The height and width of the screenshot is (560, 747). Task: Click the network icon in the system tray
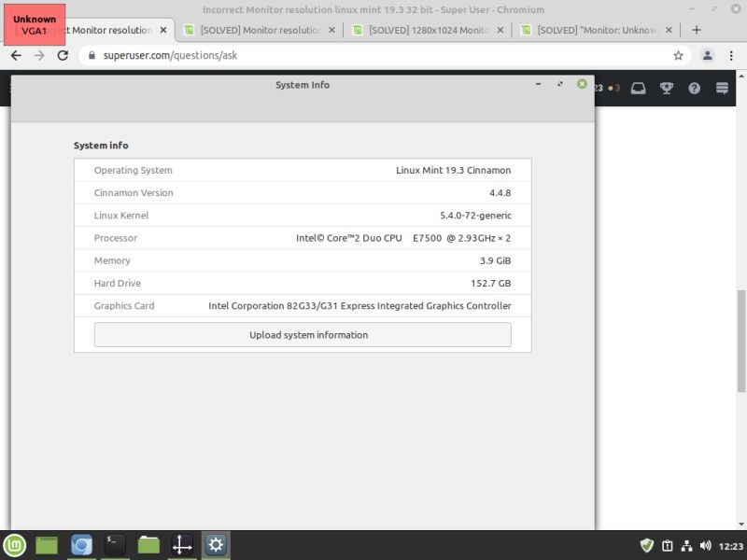point(687,546)
